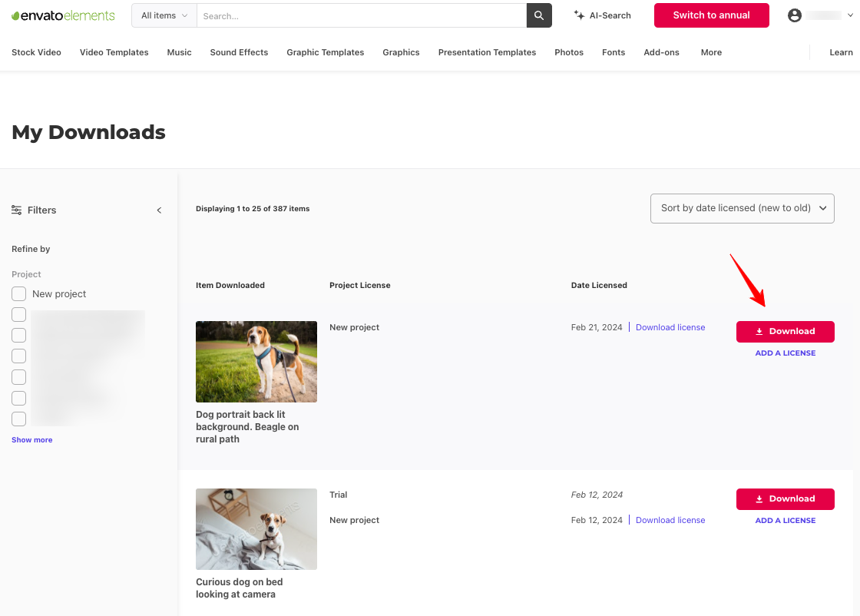Select the Stock Video menu item

(36, 52)
